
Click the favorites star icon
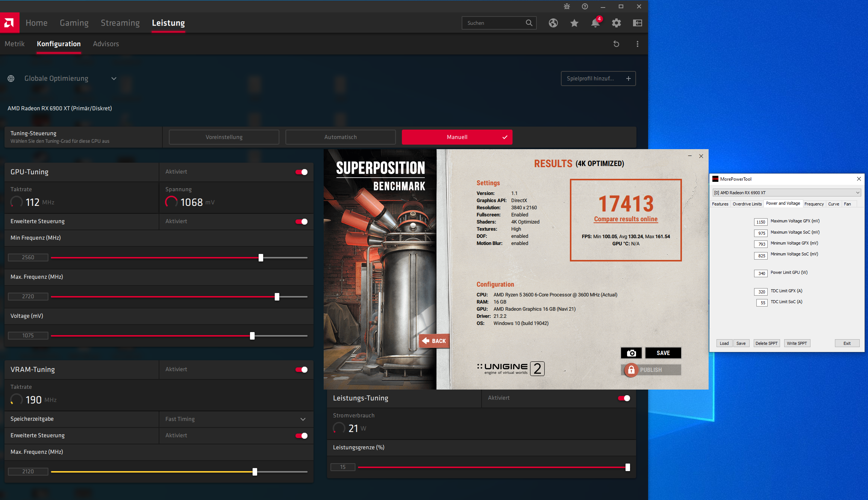point(574,23)
